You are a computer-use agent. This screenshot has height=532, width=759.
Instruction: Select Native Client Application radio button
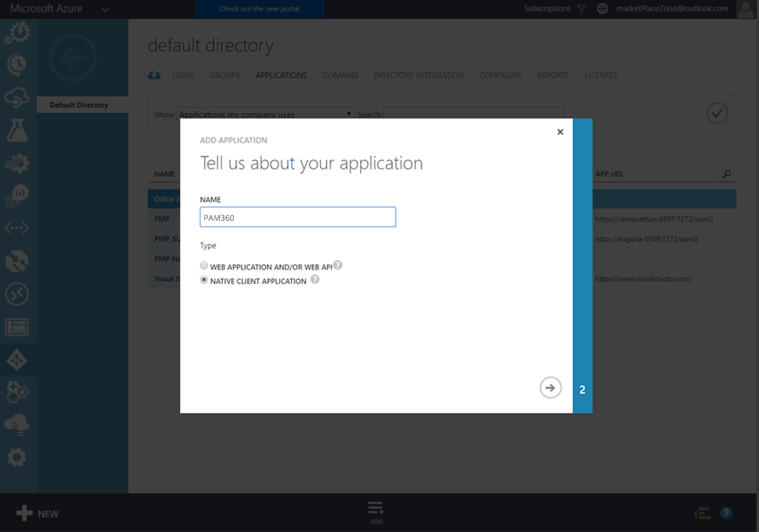[203, 280]
